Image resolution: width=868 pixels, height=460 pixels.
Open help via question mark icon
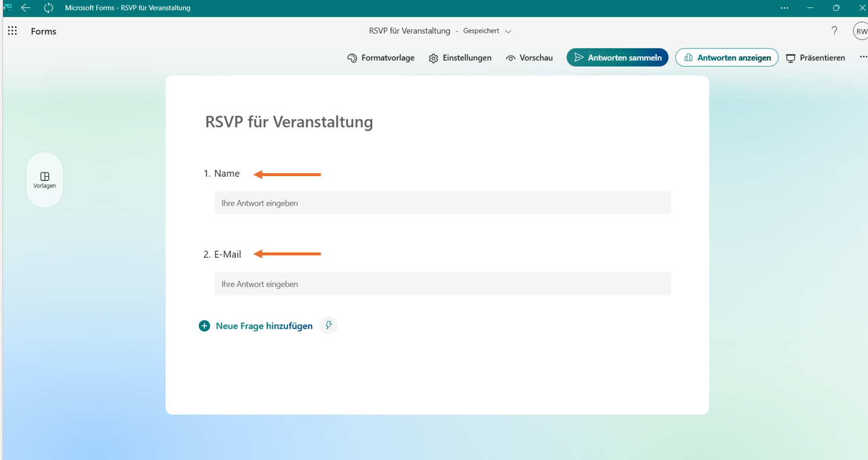[834, 31]
